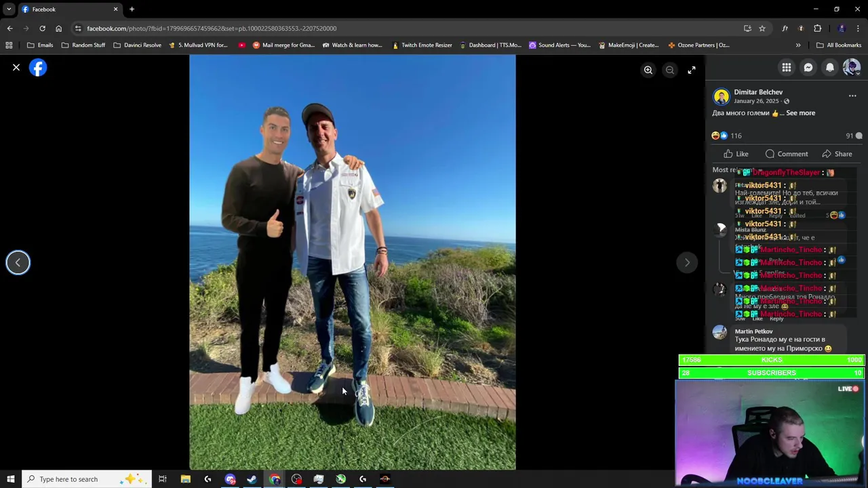The image size is (868, 488).
Task: Open the Random Stuff bookmark folder
Action: pyautogui.click(x=83, y=45)
